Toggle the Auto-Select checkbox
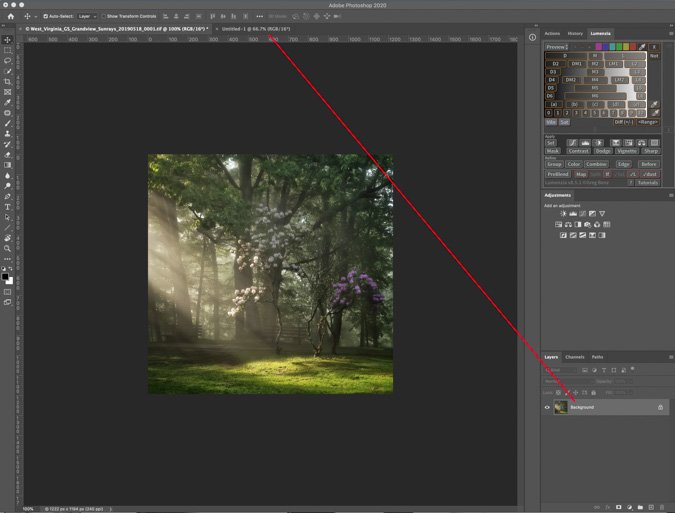The height and width of the screenshot is (513, 675). [x=46, y=16]
